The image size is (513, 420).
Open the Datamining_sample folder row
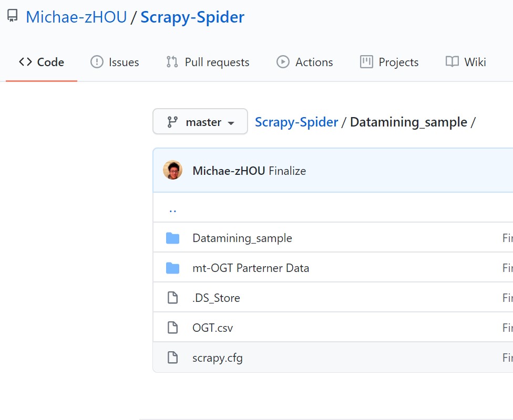[x=242, y=238]
